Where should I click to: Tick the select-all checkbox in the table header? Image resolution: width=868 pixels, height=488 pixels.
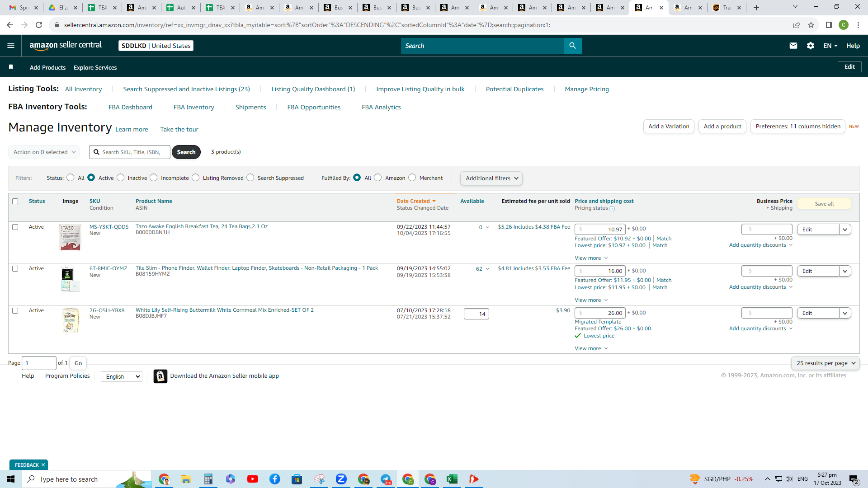(15, 202)
